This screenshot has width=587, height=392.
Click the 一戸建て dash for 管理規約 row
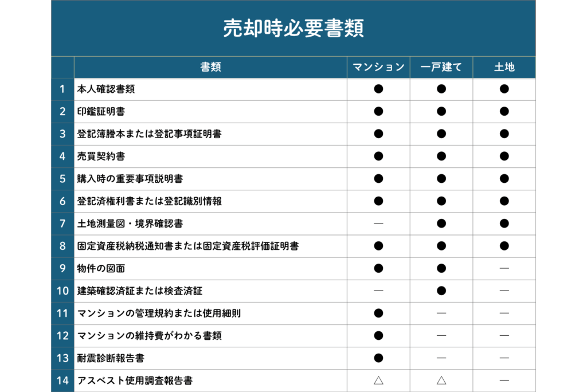click(441, 313)
